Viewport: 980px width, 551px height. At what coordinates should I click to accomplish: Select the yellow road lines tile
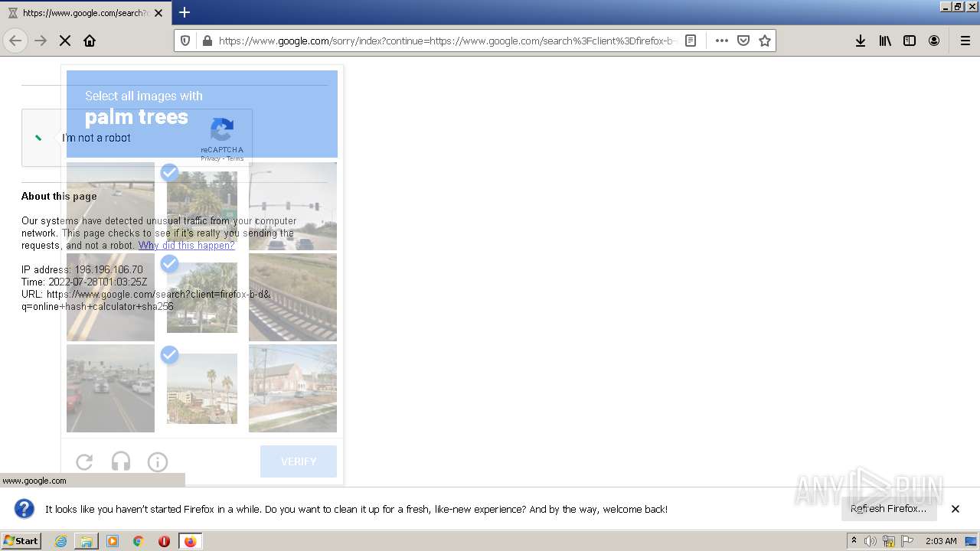[110, 297]
